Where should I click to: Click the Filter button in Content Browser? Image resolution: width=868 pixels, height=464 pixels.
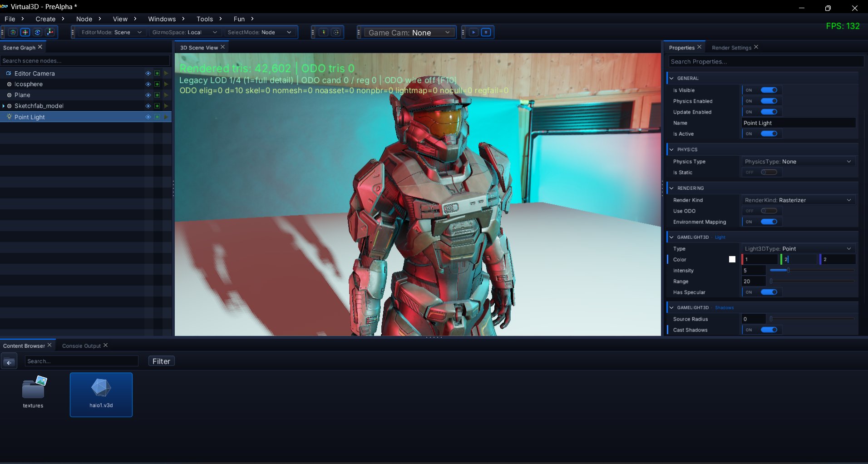[x=161, y=361]
